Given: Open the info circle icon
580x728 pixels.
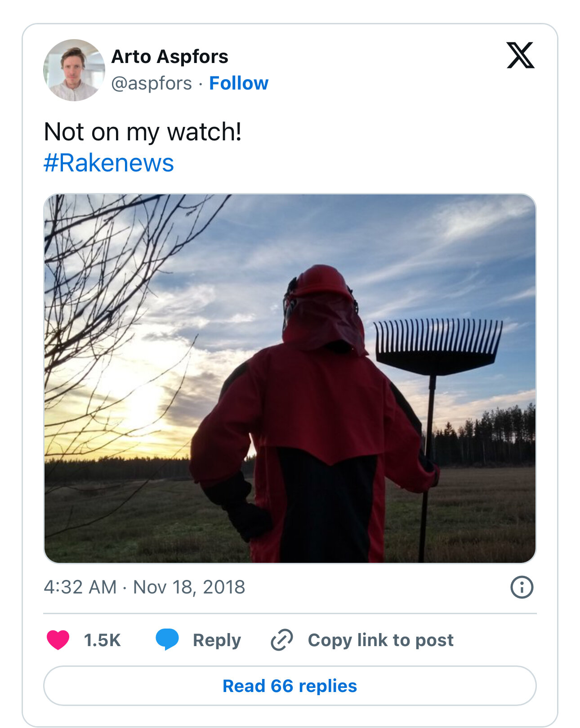Looking at the screenshot, I should click(522, 587).
